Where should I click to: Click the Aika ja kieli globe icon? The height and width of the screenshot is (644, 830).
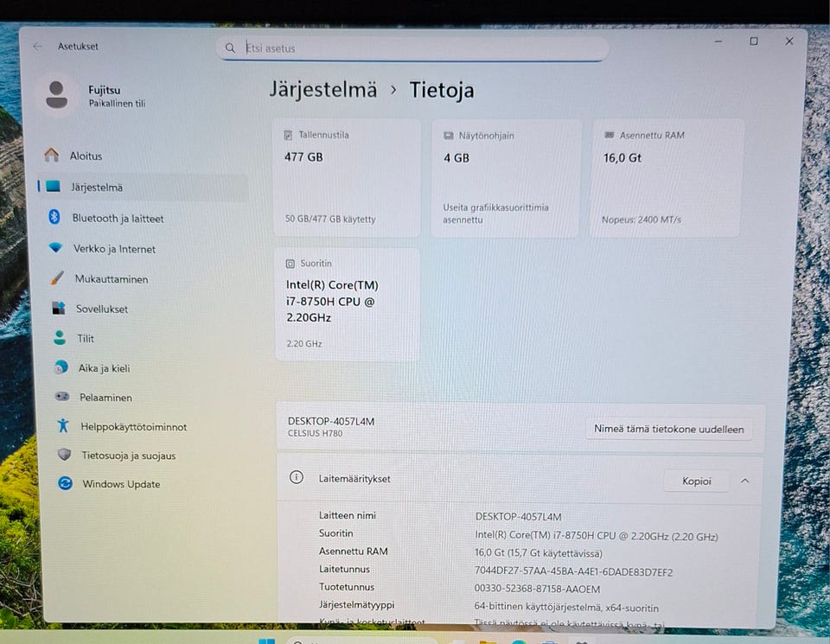(x=61, y=367)
